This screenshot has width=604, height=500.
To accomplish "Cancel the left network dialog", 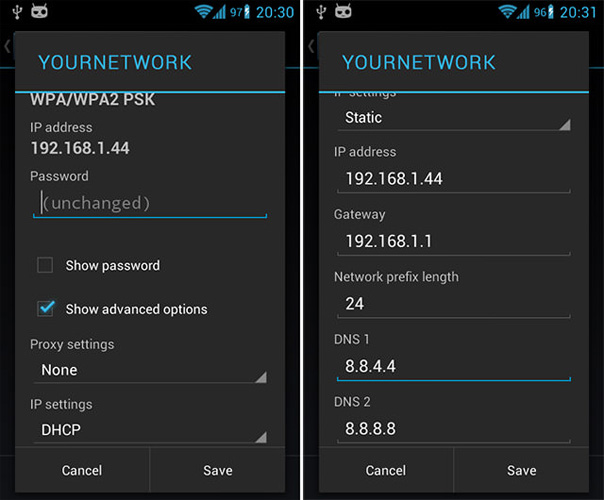I will (x=82, y=470).
